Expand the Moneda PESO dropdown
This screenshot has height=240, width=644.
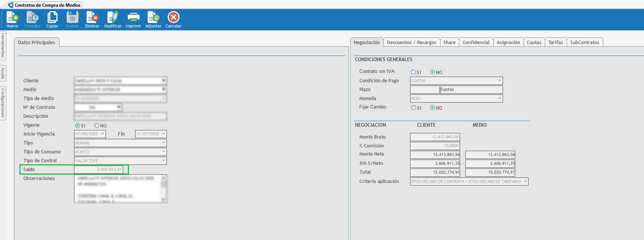tap(500, 98)
